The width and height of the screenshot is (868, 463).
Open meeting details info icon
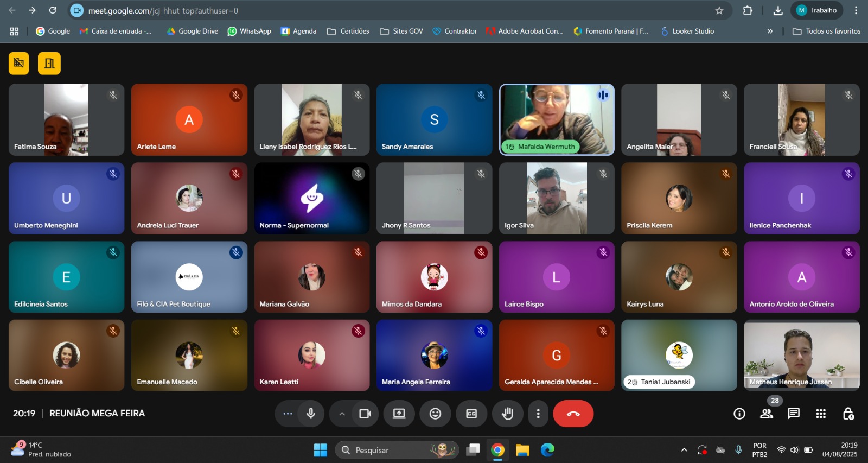pyautogui.click(x=739, y=414)
